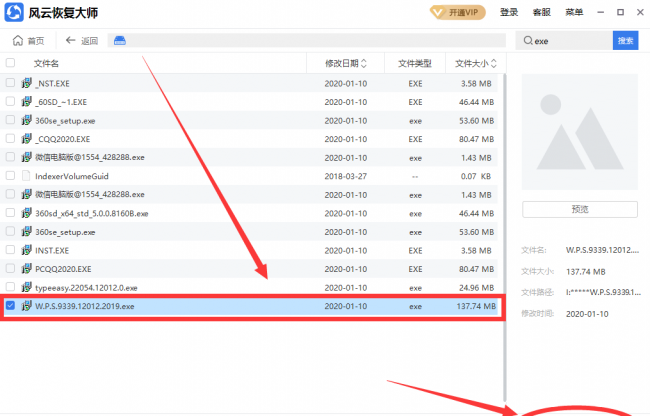This screenshot has width=650, height=416.
Task: Uncheck the W.P.S.9339.12012.2019.exe checkbox
Action: (x=10, y=305)
